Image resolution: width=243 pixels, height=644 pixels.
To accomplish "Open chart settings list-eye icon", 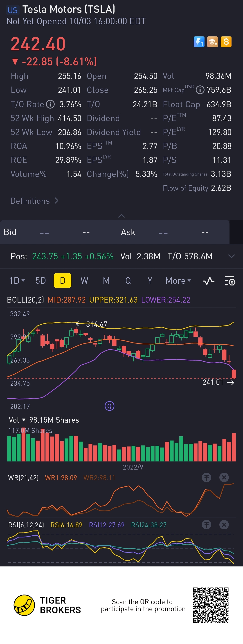I will point(230,281).
